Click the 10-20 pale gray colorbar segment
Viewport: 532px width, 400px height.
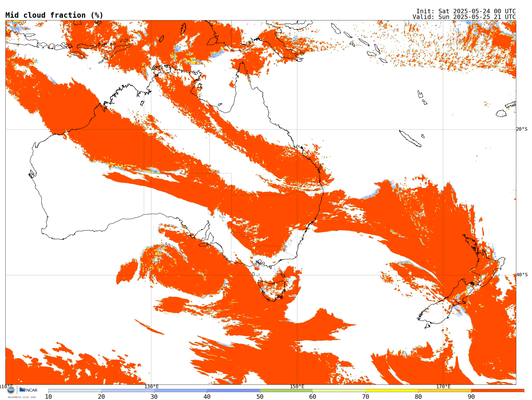(x=75, y=391)
